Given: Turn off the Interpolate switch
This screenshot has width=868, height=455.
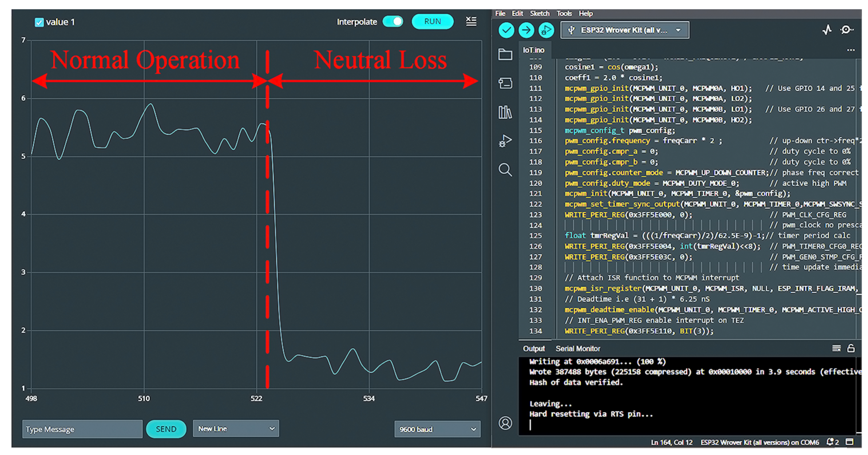Looking at the screenshot, I should click(393, 21).
